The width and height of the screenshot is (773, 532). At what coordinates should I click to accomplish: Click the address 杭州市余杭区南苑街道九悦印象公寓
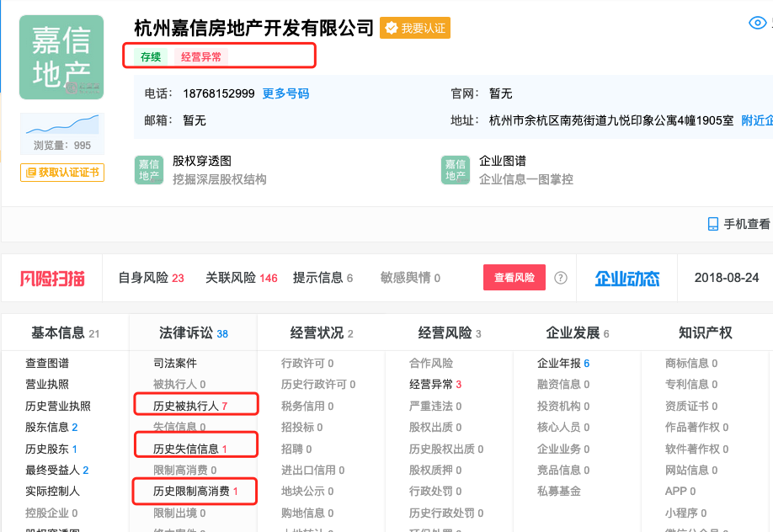point(611,121)
